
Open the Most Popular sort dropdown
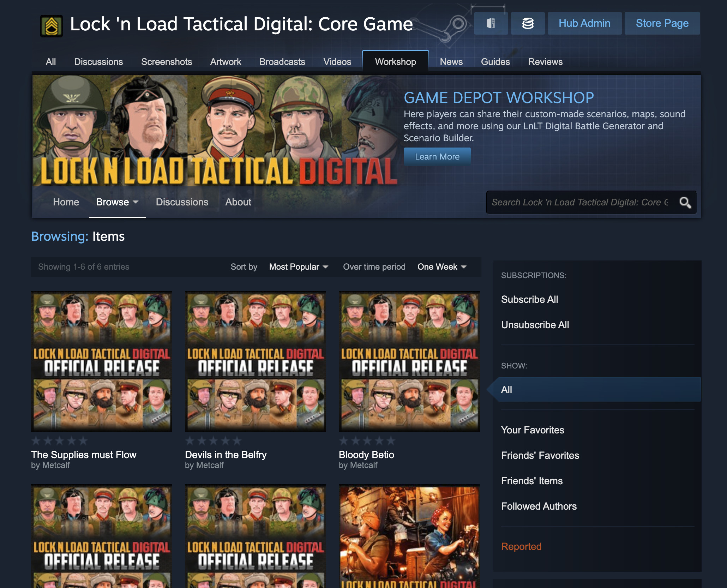298,267
